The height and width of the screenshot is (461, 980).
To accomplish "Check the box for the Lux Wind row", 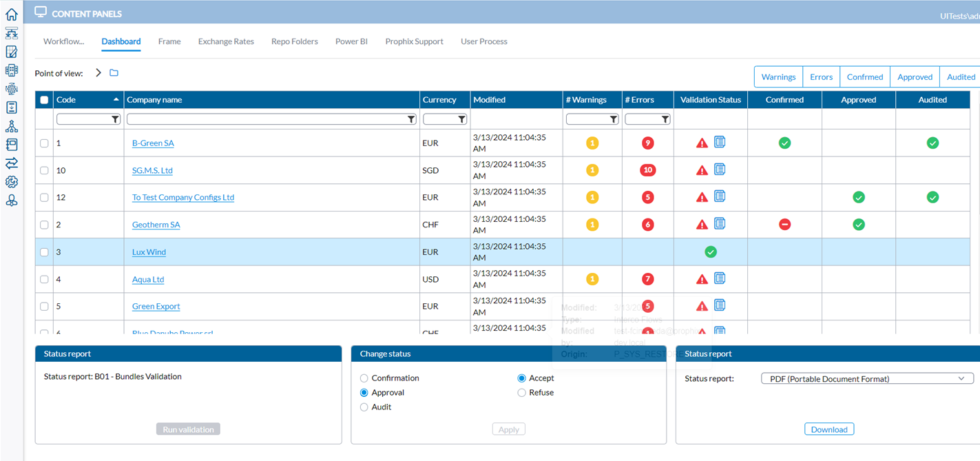I will pyautogui.click(x=44, y=252).
